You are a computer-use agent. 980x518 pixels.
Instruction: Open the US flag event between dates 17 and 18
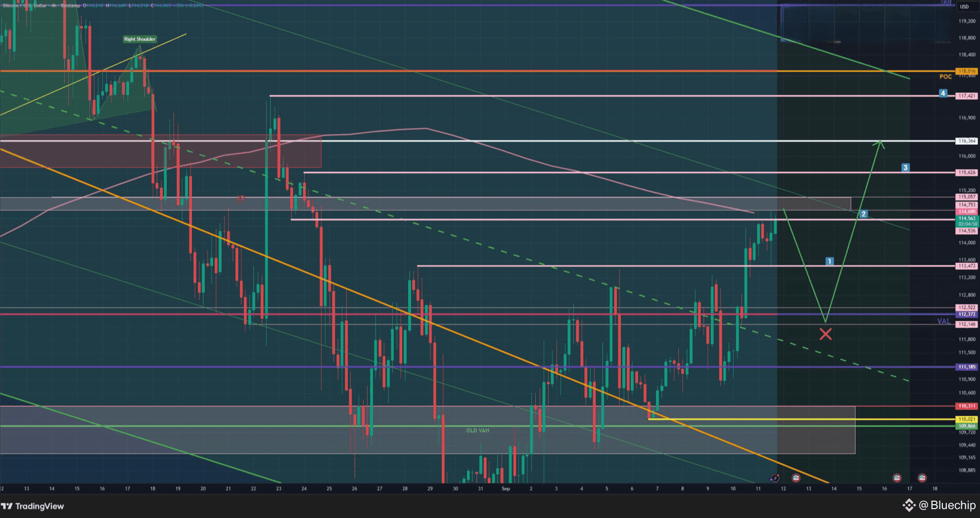pyautogui.click(x=922, y=478)
